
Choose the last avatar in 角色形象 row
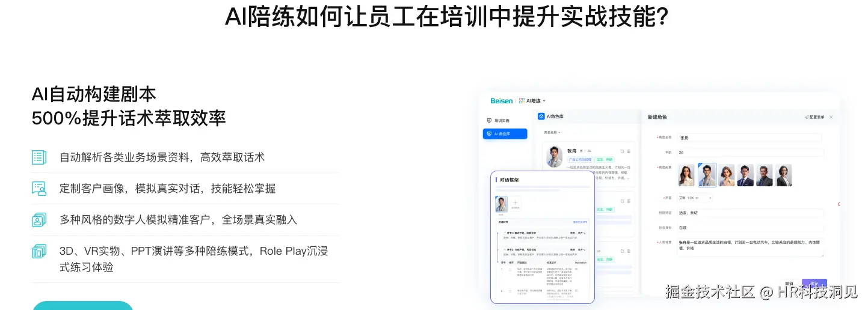[784, 175]
